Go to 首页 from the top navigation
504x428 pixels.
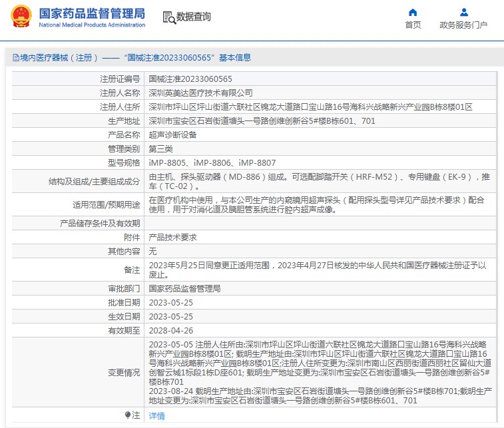pos(413,25)
